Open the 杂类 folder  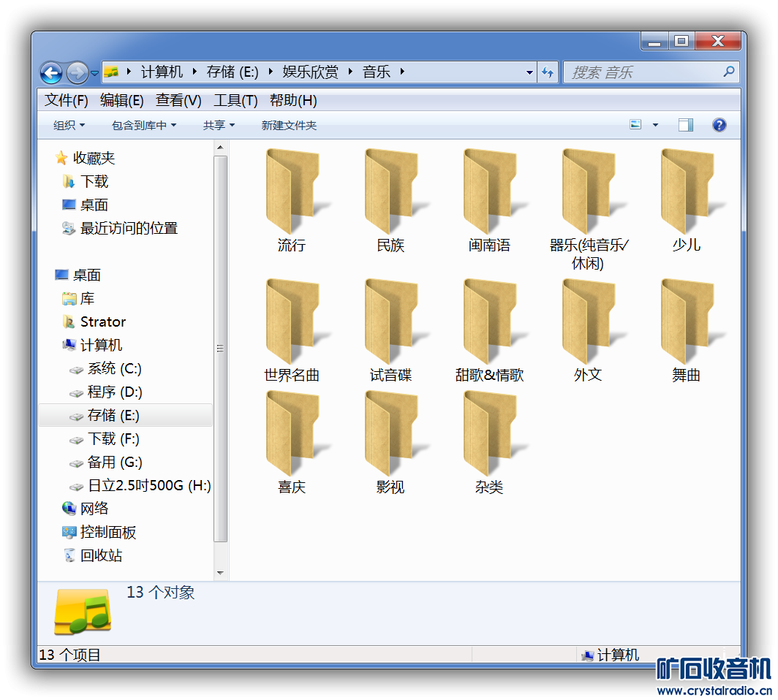point(489,444)
